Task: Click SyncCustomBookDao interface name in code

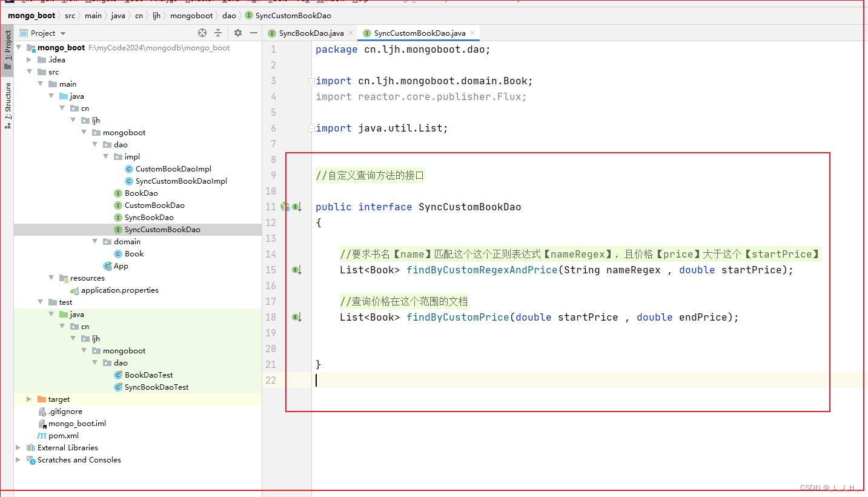Action: 470,207
